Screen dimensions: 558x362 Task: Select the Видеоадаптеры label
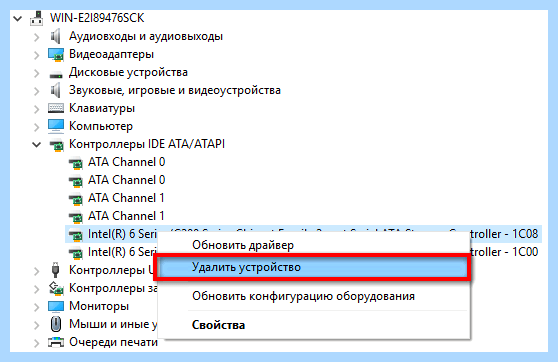(x=111, y=54)
